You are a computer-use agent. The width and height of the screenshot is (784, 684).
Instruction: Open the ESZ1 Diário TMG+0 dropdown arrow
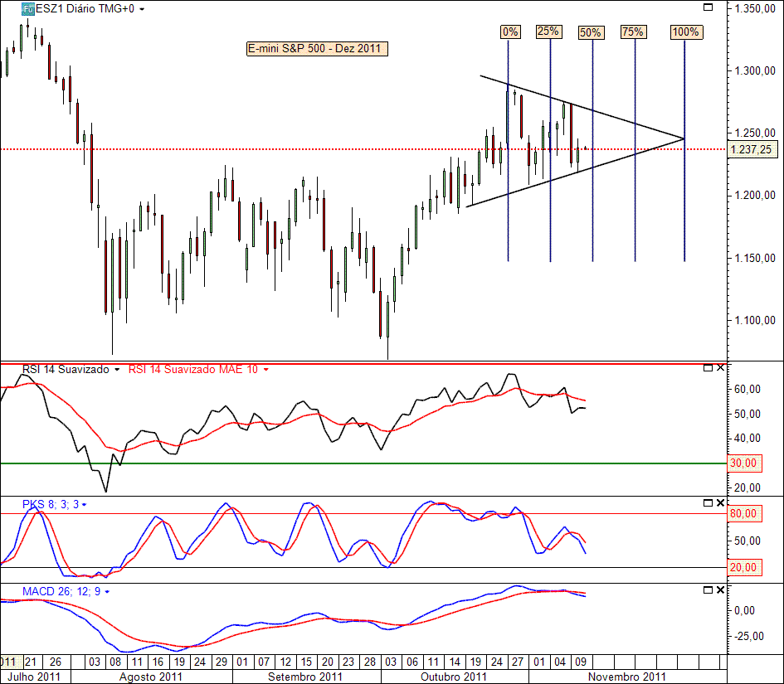tap(142, 9)
